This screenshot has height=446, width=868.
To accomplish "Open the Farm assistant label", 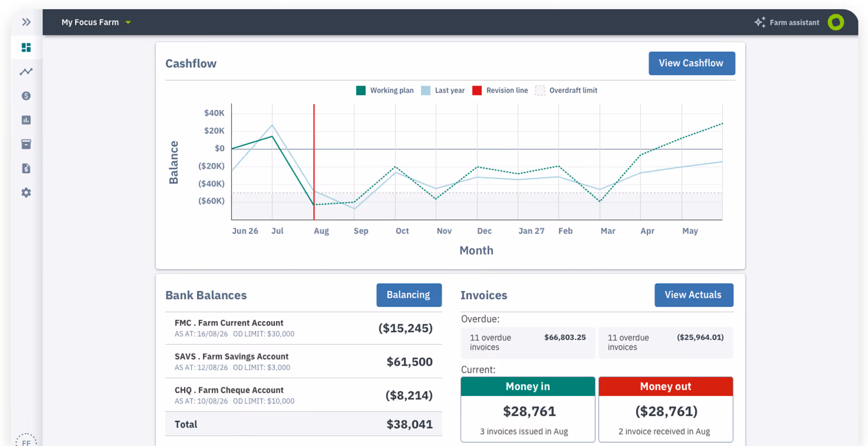I will coord(794,23).
